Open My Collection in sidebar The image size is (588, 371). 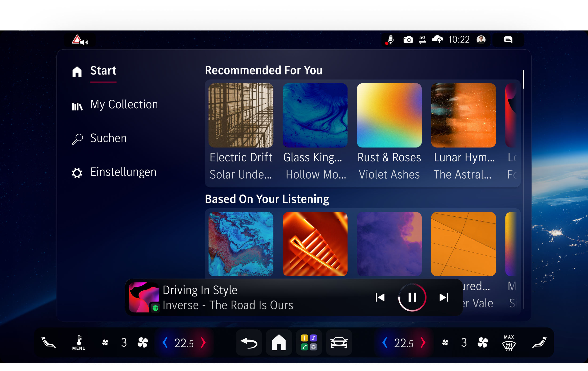click(x=124, y=105)
